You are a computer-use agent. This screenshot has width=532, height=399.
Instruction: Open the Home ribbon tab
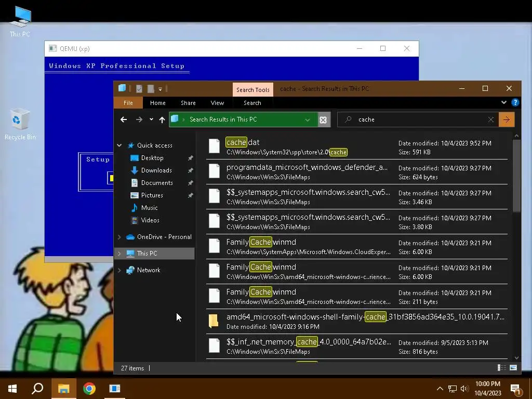click(x=158, y=103)
